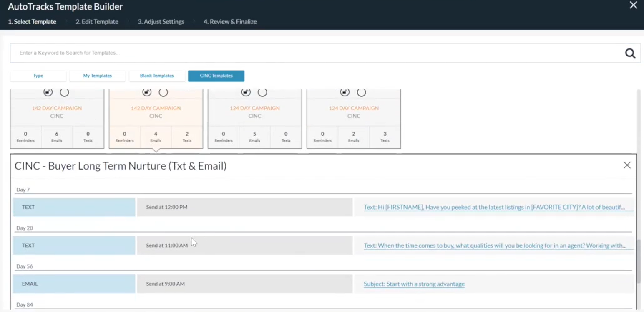The height and width of the screenshot is (312, 644).
Task: Go to step 1. Select Template
Action: (32, 22)
